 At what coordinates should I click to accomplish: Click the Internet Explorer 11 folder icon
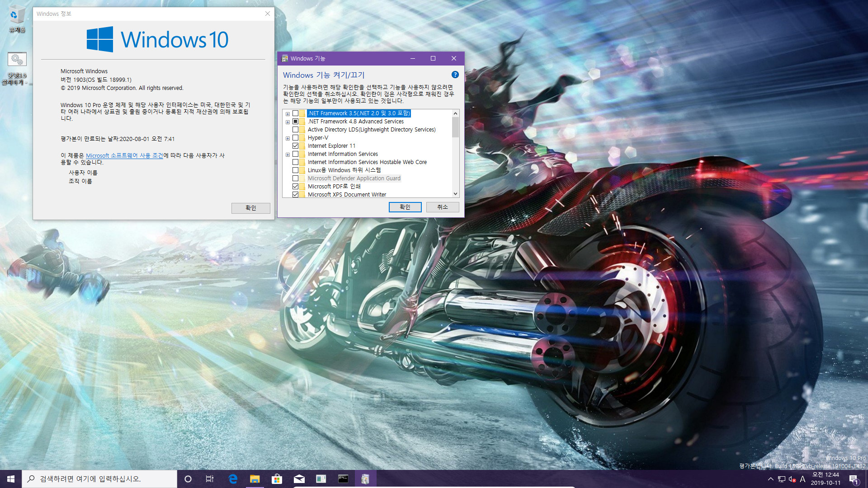click(x=302, y=146)
